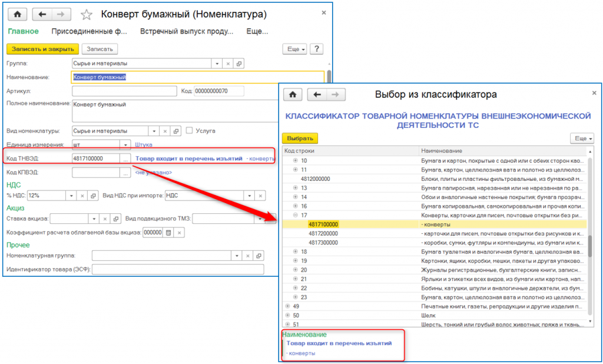Click the home icon in Номенклатура window
The height and width of the screenshot is (364, 603).
(x=17, y=14)
